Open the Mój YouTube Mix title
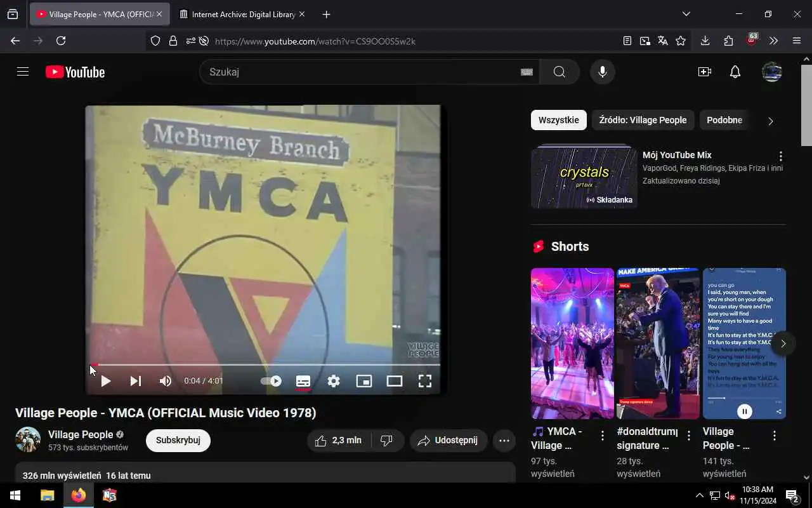Viewport: 812px width, 508px height. pyautogui.click(x=677, y=155)
